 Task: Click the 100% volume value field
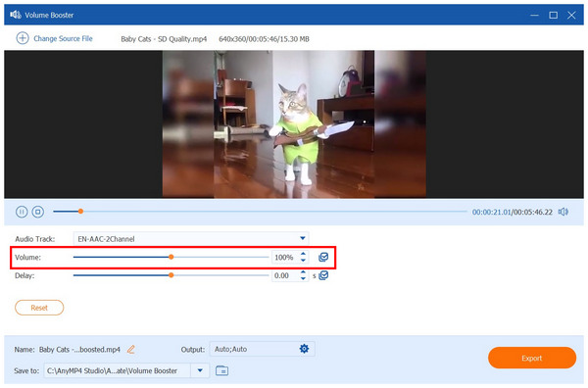pyautogui.click(x=285, y=257)
